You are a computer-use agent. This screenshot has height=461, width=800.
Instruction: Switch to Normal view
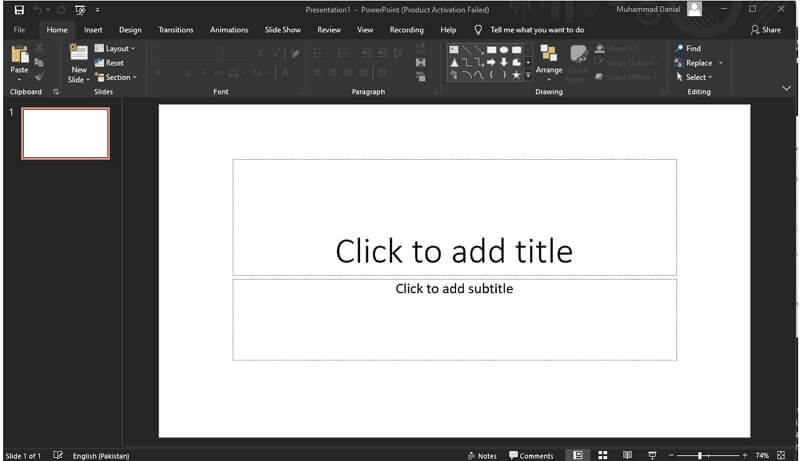tap(578, 455)
